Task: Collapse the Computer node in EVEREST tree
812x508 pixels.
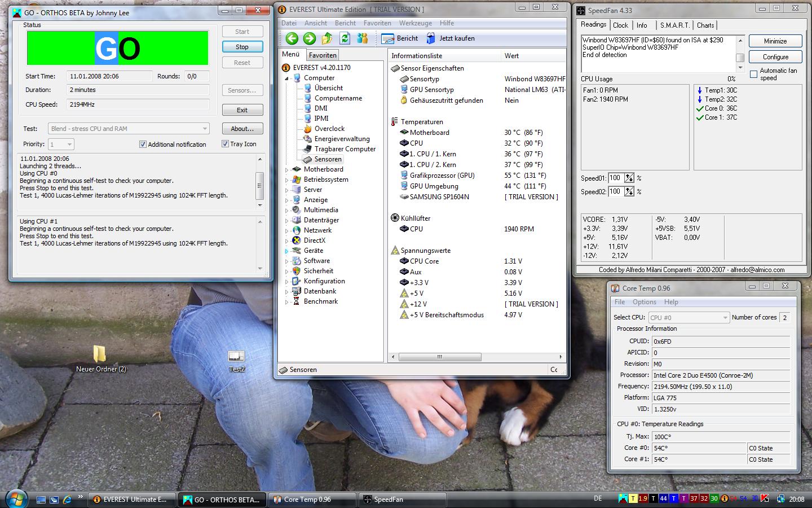Action: [x=286, y=78]
